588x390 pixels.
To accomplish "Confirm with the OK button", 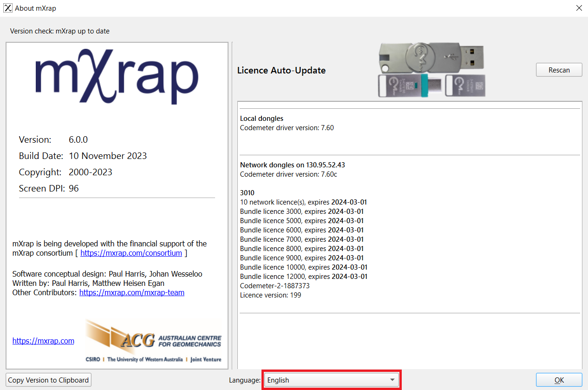I will tap(559, 380).
